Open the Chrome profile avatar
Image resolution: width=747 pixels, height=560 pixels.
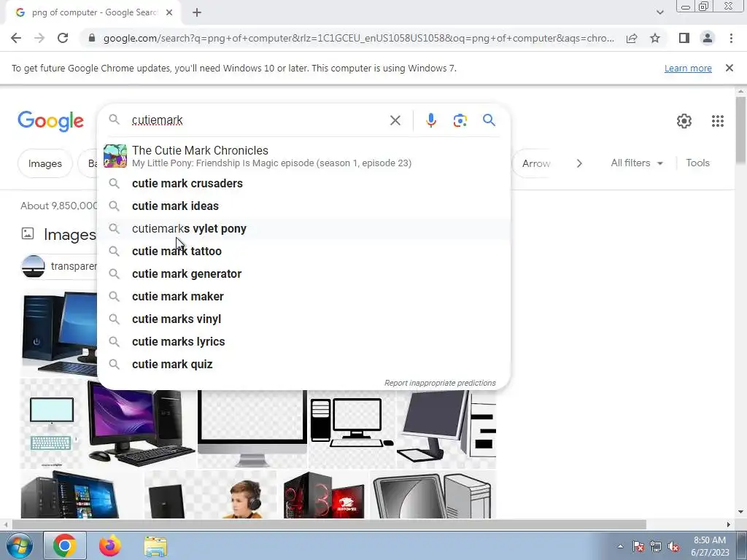(708, 38)
